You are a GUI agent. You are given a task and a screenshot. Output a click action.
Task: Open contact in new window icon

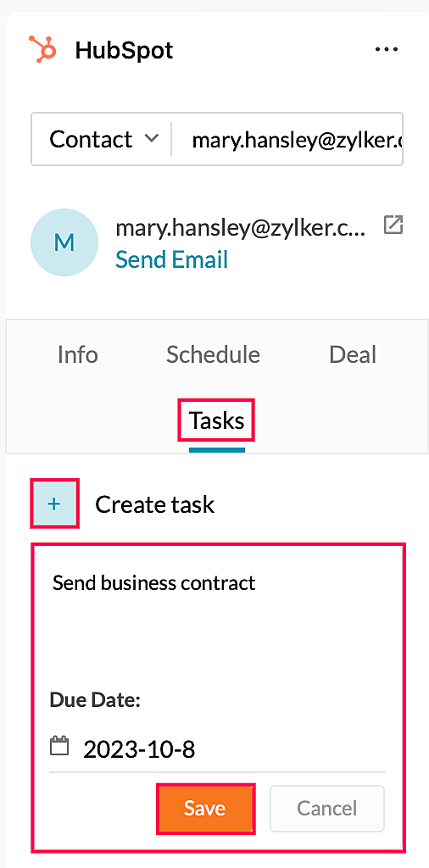coord(393,225)
